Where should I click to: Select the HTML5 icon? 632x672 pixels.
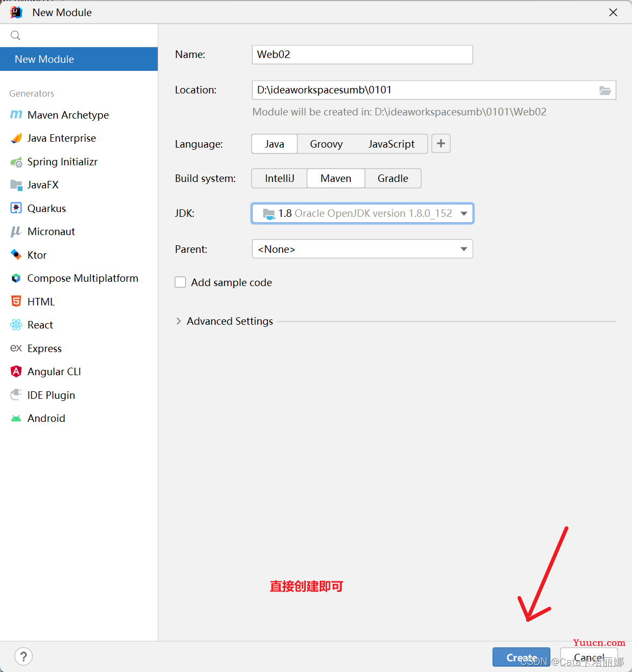(x=16, y=302)
